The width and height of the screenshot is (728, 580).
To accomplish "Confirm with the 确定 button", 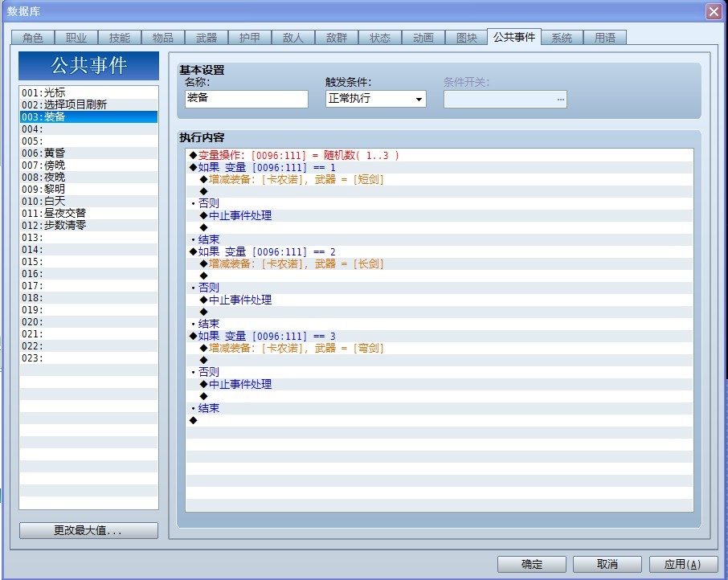I will pyautogui.click(x=532, y=564).
